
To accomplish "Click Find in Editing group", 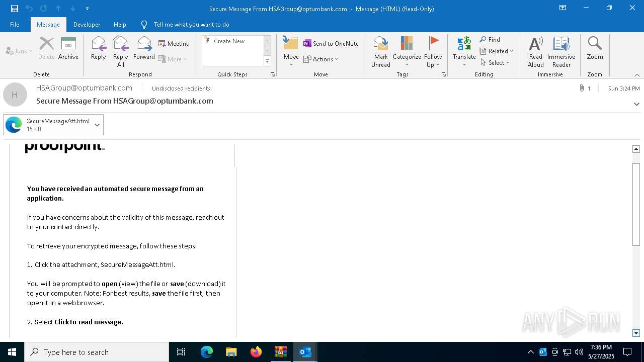I will point(490,40).
